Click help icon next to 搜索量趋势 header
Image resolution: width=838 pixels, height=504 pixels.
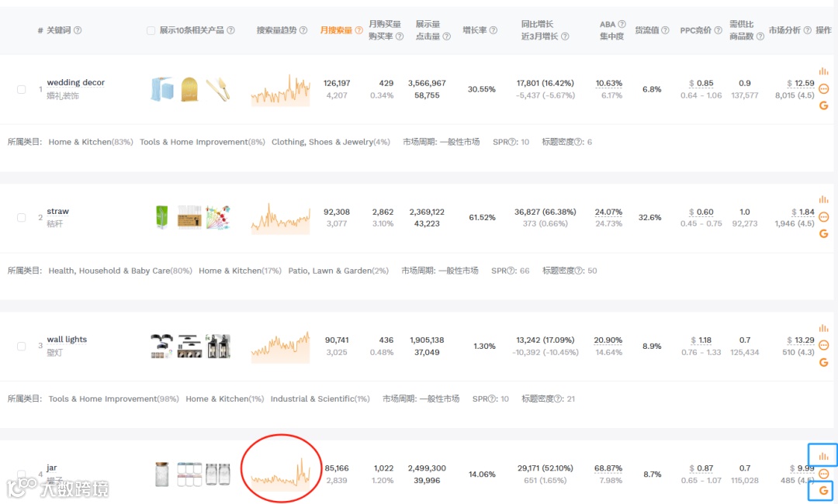303,30
